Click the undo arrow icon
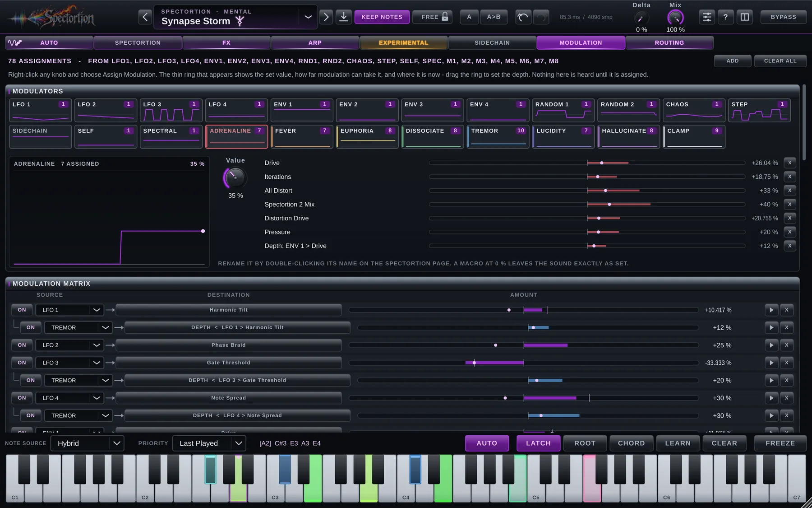 pos(523,17)
